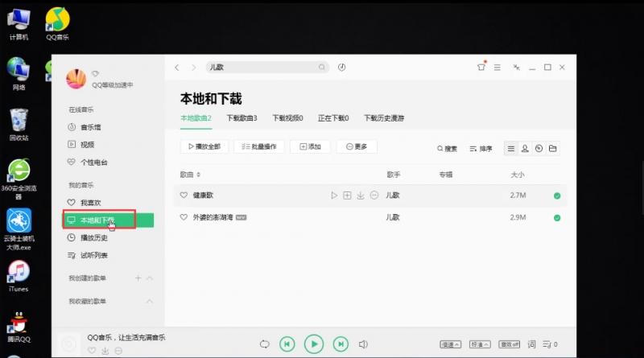644x358 pixels.
Task: Click the magnifier icon in the search box
Action: [x=321, y=68]
